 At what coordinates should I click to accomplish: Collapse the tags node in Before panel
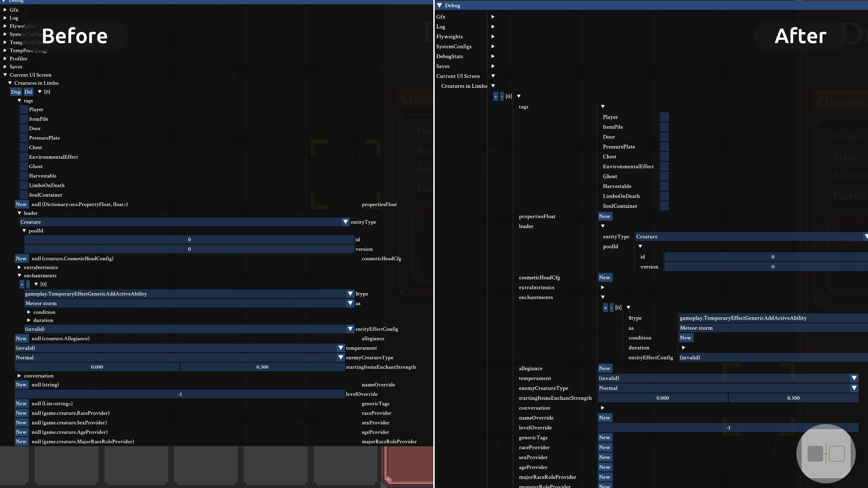click(x=20, y=100)
